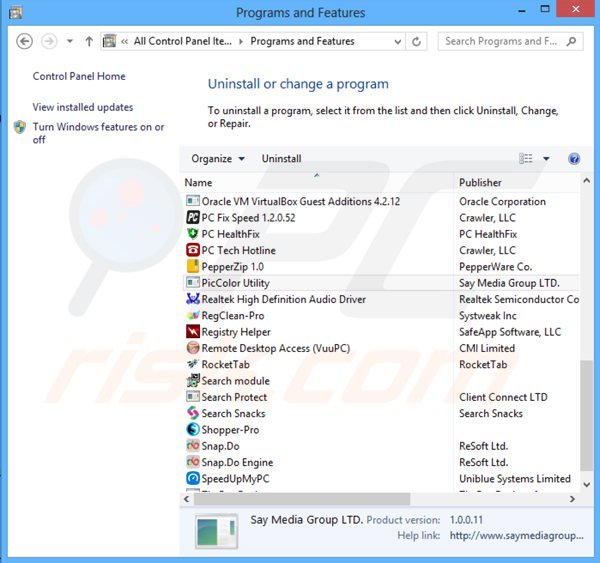Click the Registry Helper icon
The image size is (600, 563).
(x=193, y=331)
